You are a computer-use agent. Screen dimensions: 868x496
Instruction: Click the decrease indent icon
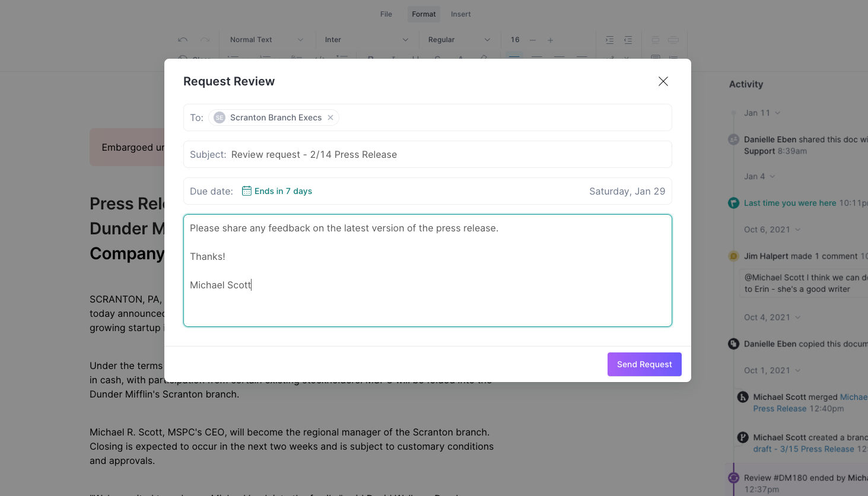pos(628,39)
